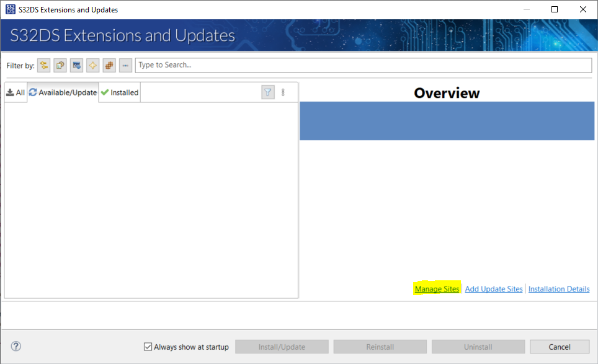
Task: Click the first Filter by icon showing yellow sliders
Action: click(x=44, y=66)
